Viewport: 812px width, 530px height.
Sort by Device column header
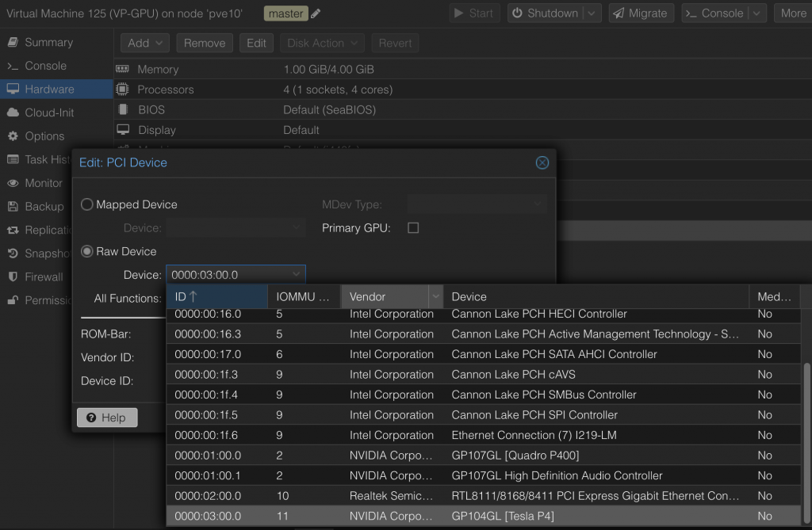[596, 296]
